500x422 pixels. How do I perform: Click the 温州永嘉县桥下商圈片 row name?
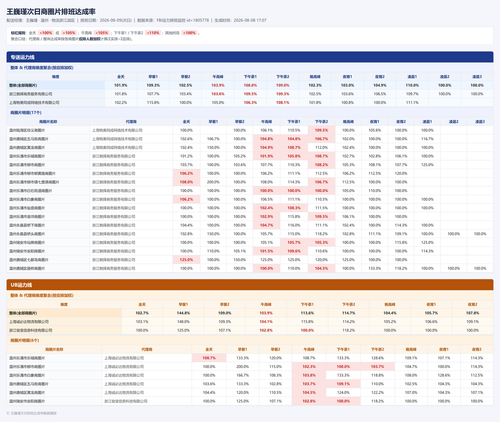[x=27, y=225]
